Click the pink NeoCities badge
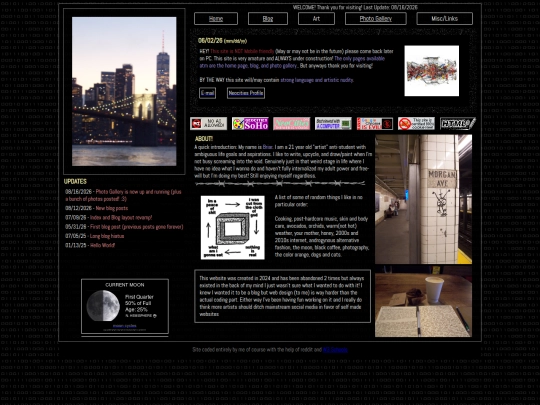This screenshot has width=540, height=405. tap(292, 124)
